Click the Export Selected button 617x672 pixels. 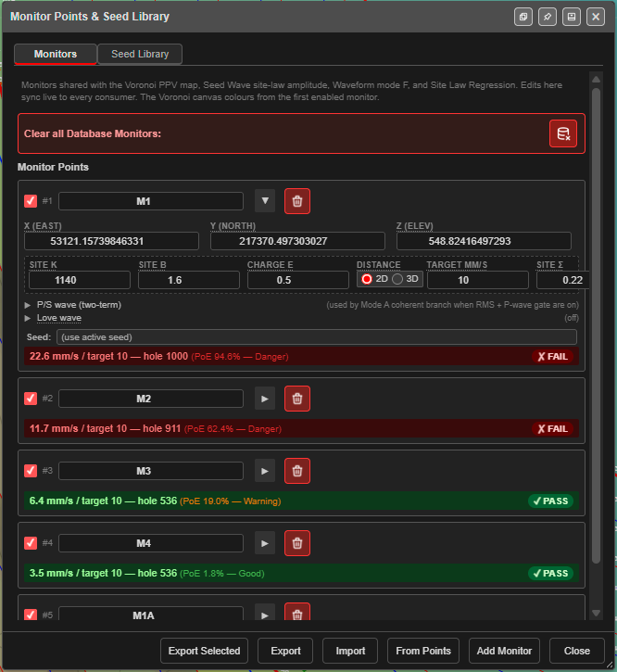[x=205, y=651]
